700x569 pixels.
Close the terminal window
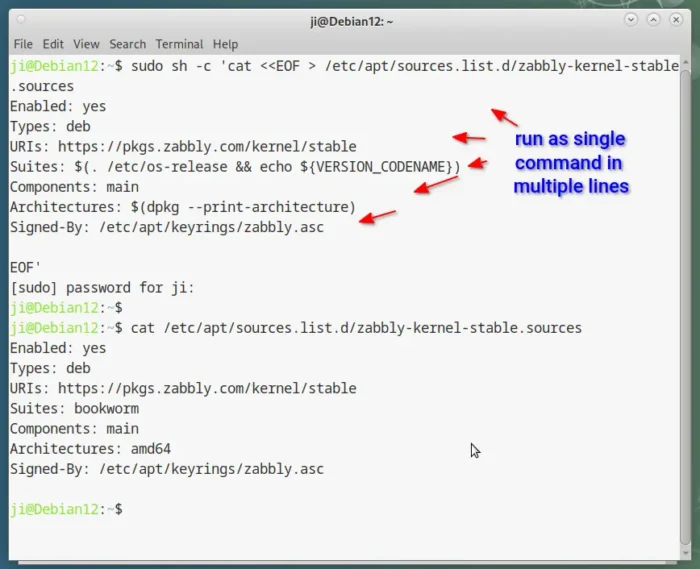click(x=677, y=20)
